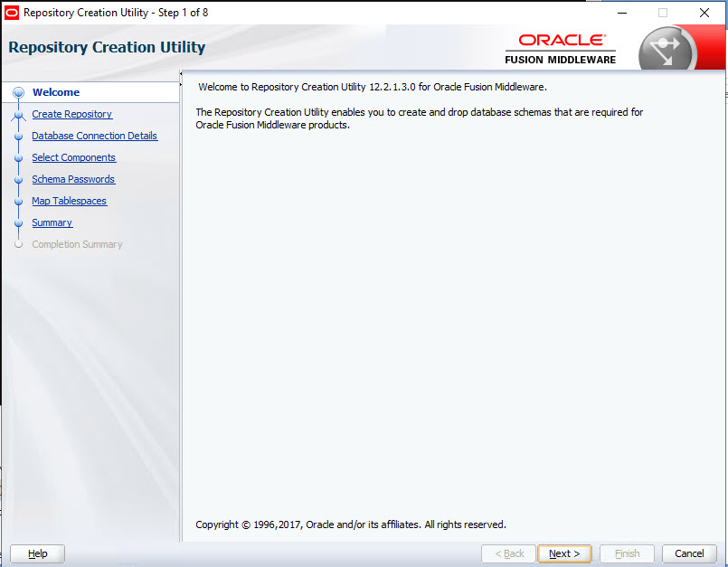Screen dimensions: 728x567
Task: Click the greyed Completion Summary step
Action: [77, 244]
